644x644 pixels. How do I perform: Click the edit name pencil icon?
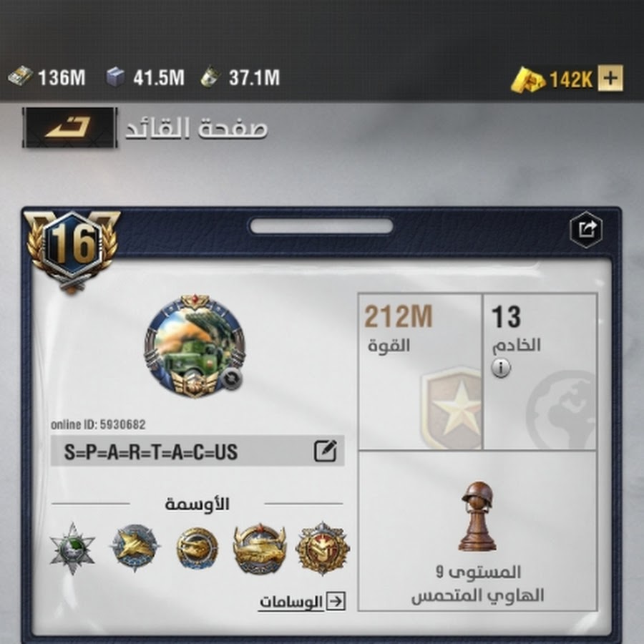[x=326, y=451]
